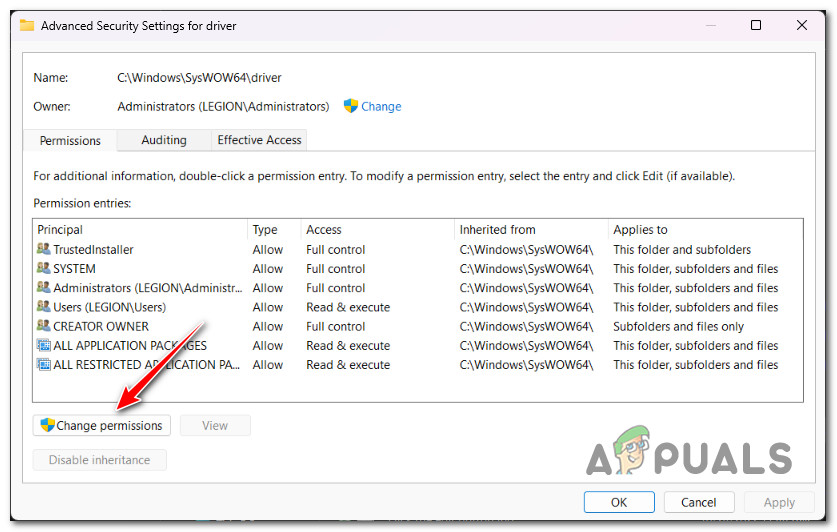Cancel the Advanced Security Settings dialog
The height and width of the screenshot is (532, 837).
point(698,502)
